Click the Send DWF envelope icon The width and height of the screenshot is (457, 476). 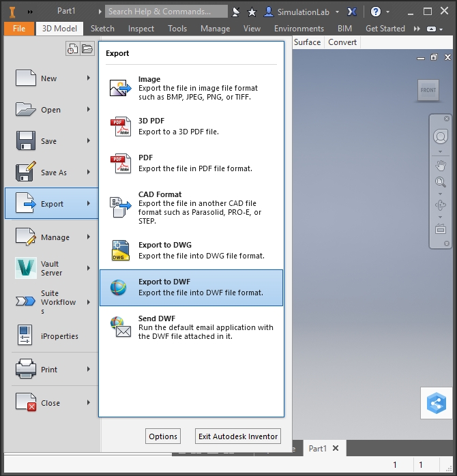119,327
